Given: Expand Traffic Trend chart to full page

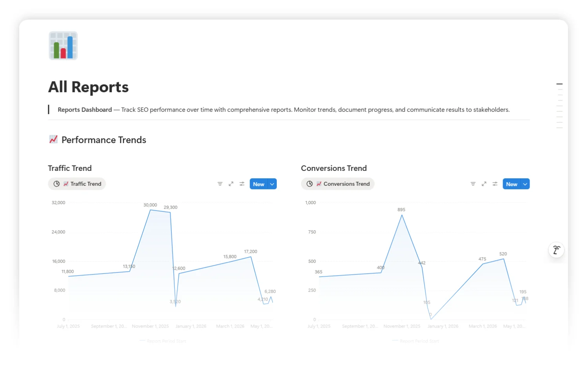Looking at the screenshot, I should (x=231, y=184).
